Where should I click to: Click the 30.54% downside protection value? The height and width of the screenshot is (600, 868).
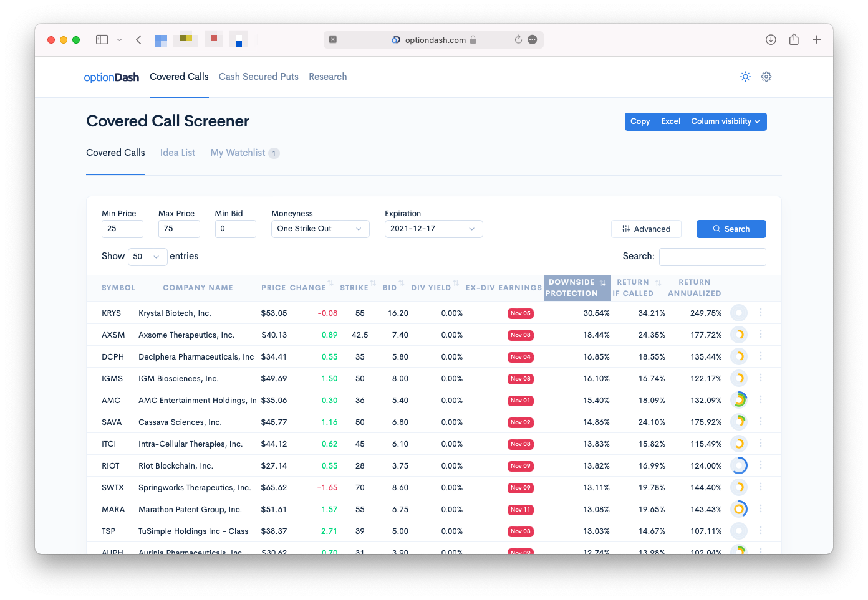596,313
